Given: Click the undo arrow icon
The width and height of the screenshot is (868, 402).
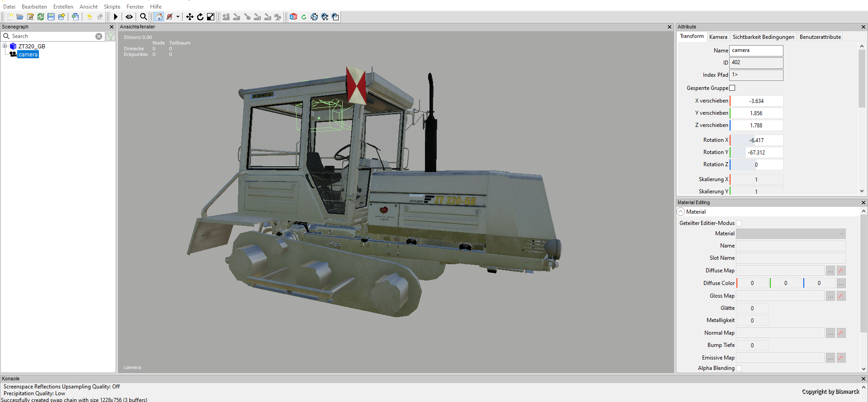Looking at the screenshot, I should [x=90, y=17].
